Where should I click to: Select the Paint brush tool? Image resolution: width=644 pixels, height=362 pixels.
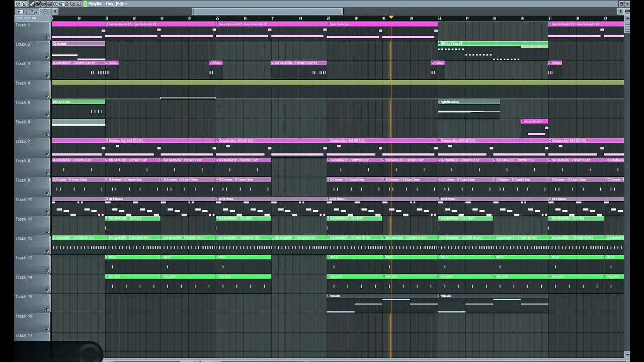coord(38,4)
